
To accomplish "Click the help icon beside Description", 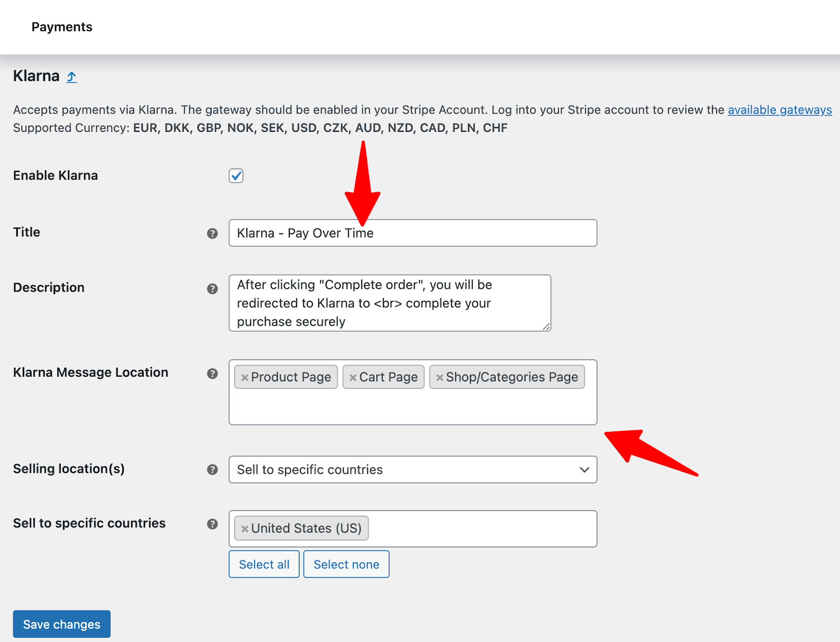I will click(212, 288).
